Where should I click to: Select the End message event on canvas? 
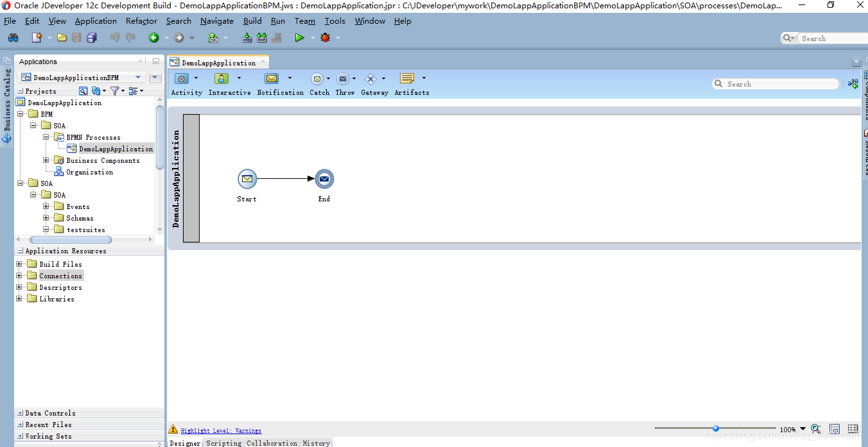click(324, 179)
